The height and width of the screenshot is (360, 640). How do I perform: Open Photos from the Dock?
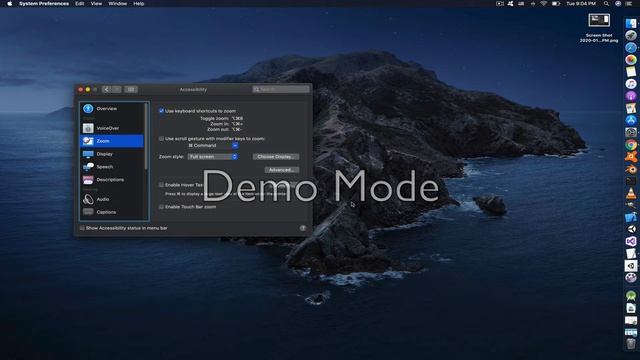pos(631,60)
